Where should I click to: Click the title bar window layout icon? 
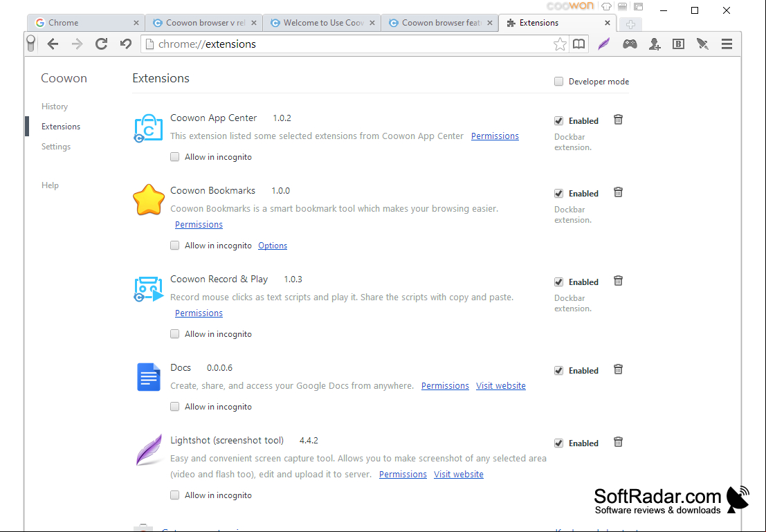(622, 7)
